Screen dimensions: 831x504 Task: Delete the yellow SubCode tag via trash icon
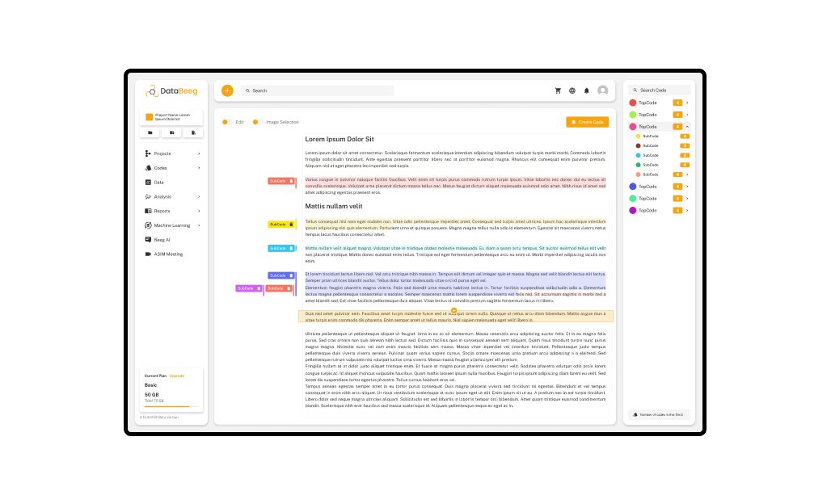coord(291,224)
